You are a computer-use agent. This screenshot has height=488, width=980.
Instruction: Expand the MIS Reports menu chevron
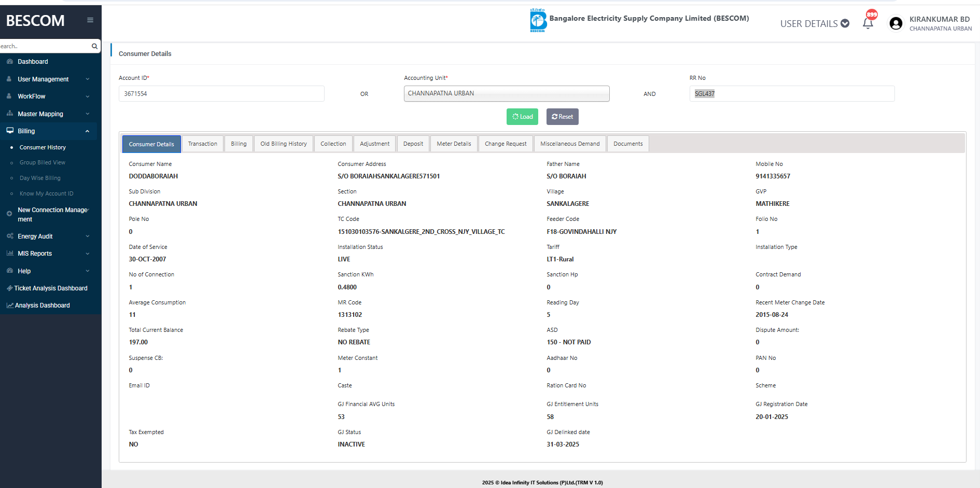point(88,254)
